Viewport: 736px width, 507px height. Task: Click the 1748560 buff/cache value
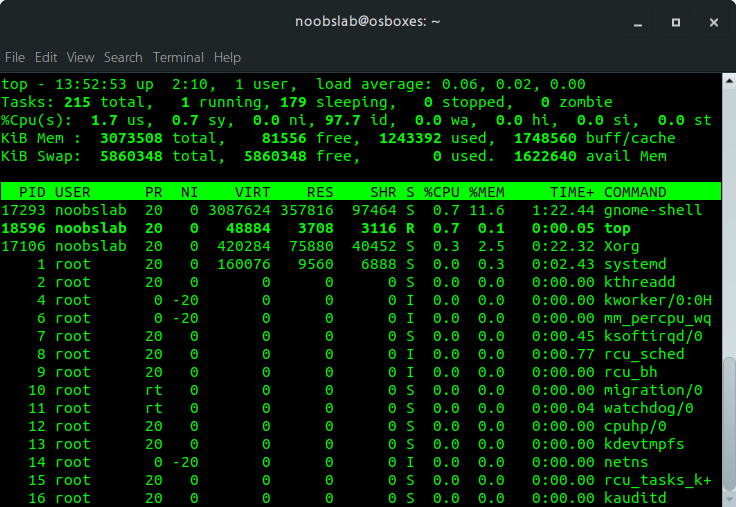[545, 138]
